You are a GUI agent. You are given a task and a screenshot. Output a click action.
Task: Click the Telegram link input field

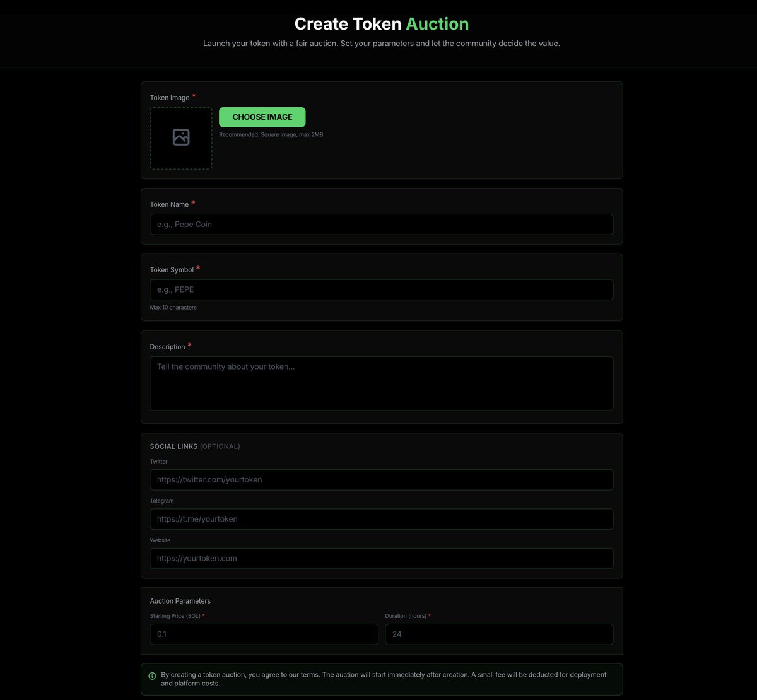pyautogui.click(x=381, y=518)
